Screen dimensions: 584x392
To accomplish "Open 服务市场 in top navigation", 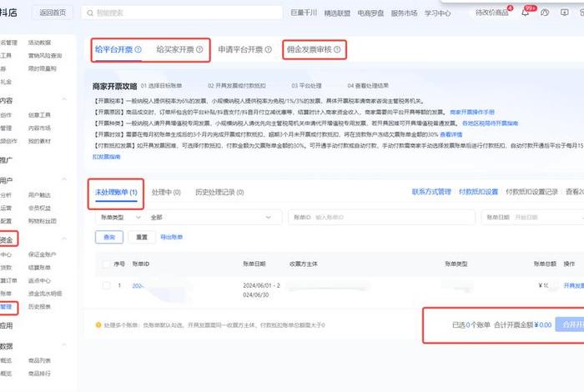I will 404,13.
